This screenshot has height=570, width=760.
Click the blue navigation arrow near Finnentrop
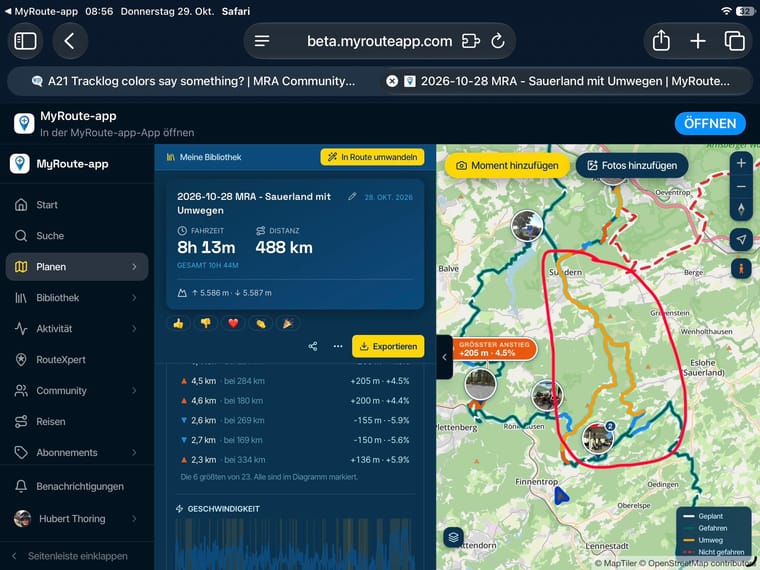click(x=561, y=496)
